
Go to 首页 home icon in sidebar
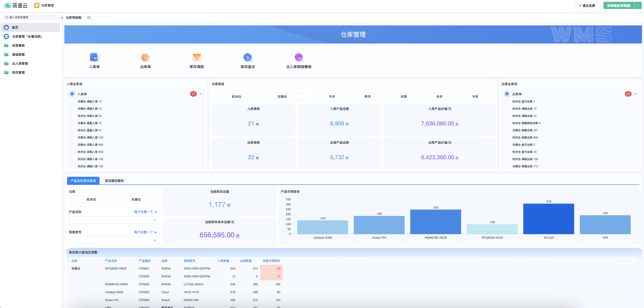tap(7, 27)
